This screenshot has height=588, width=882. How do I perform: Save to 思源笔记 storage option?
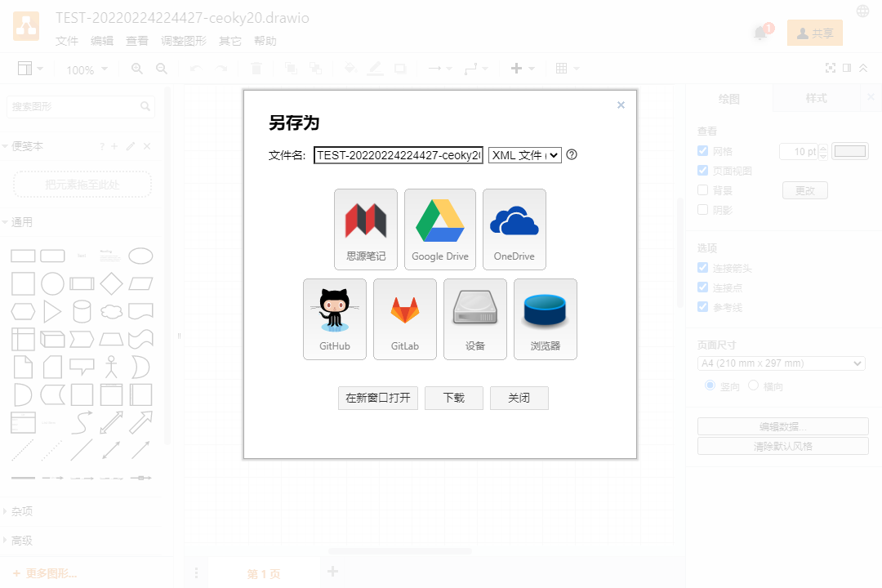click(x=366, y=229)
